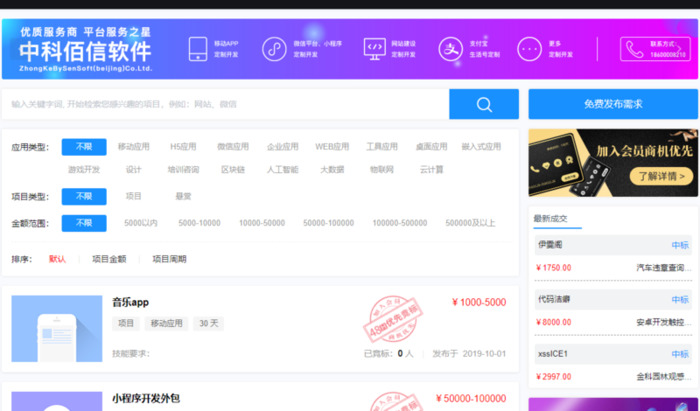
Task: Choose the 500000及以上 amount range
Action: pyautogui.click(x=470, y=223)
